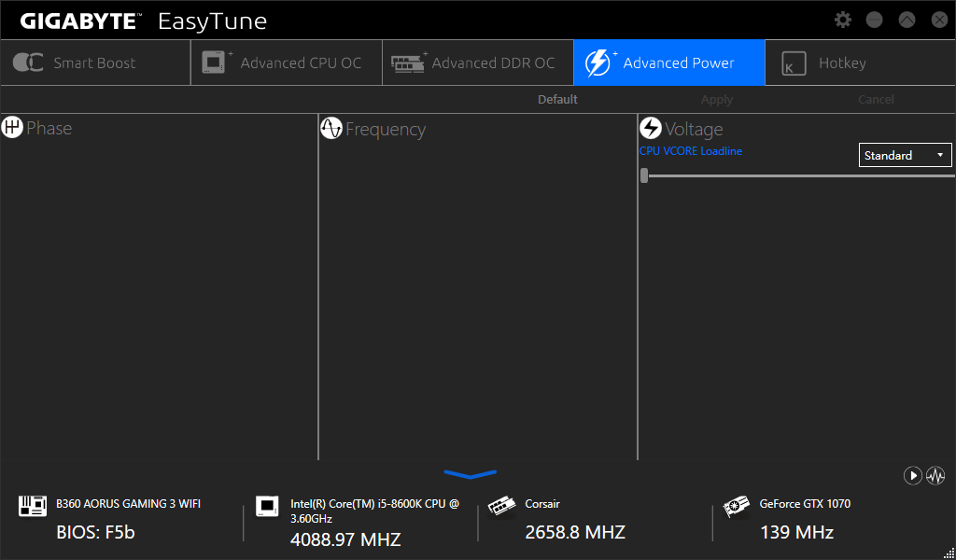
Task: Open the hardware monitor waveform icon
Action: point(935,475)
